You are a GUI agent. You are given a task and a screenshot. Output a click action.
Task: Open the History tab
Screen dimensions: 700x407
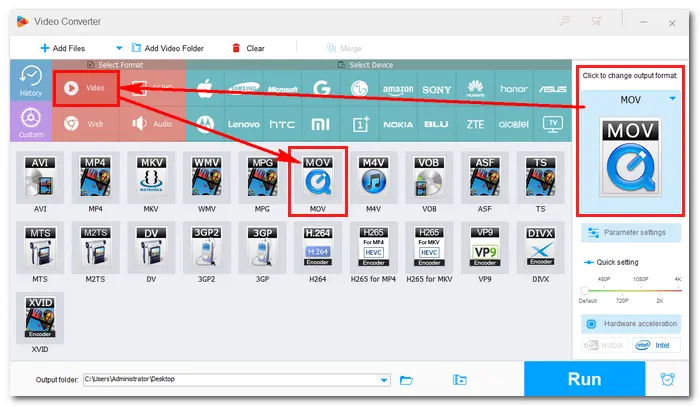(x=31, y=81)
